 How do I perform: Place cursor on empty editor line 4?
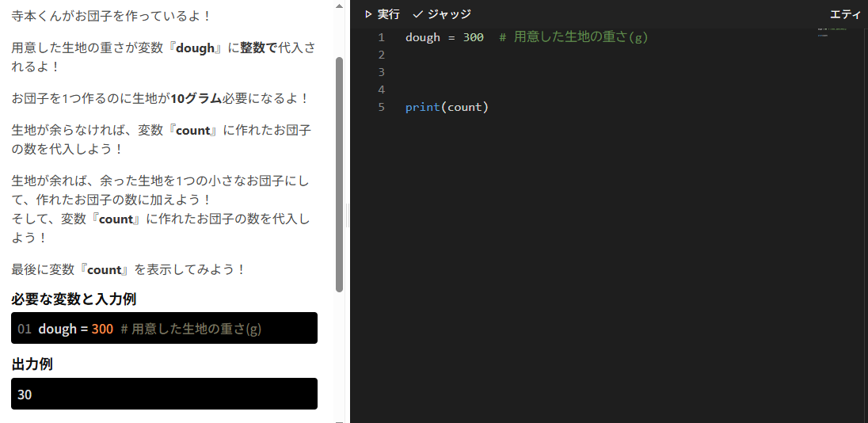[554, 90]
